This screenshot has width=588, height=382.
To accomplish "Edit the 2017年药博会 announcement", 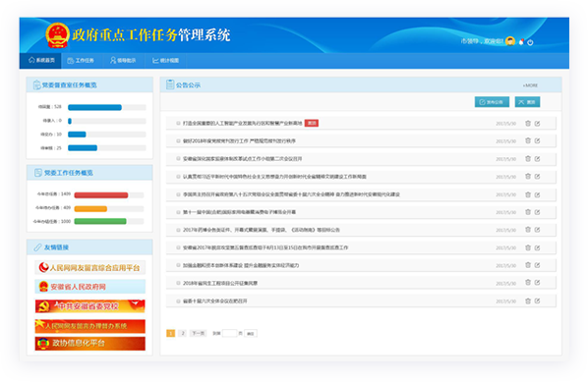I will (x=538, y=230).
